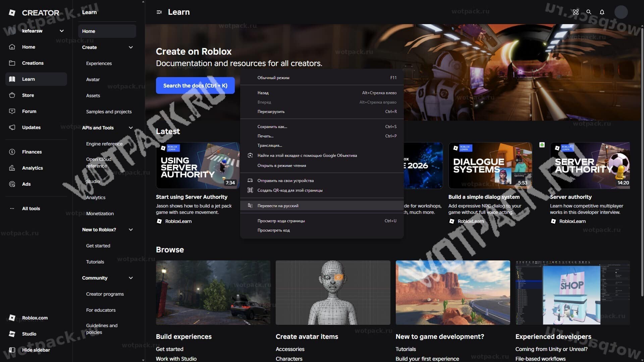Open the Tutorials link under New to Roblox?
The height and width of the screenshot is (362, 644).
click(x=95, y=262)
